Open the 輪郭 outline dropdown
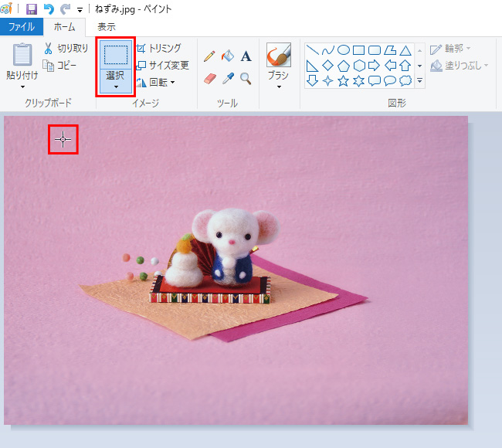This screenshot has height=448, width=502. [450, 49]
